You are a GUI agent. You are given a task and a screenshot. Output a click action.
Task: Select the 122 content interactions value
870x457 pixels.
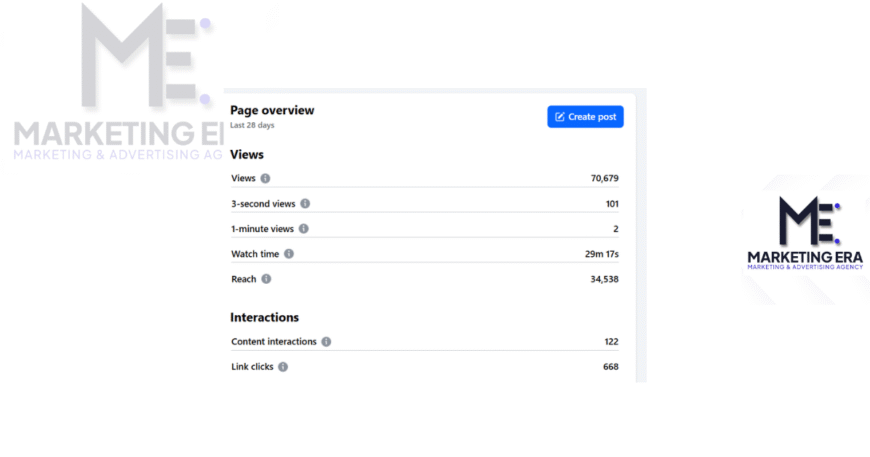point(610,342)
